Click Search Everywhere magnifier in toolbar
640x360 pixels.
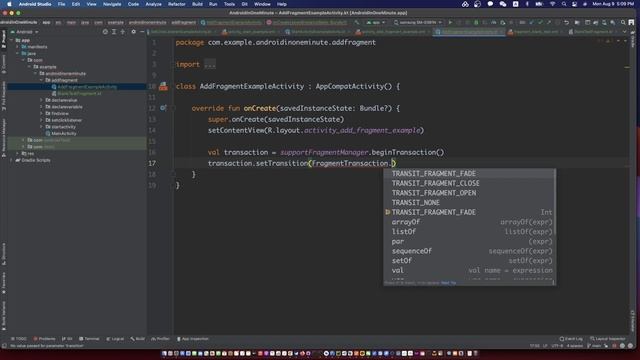623,22
